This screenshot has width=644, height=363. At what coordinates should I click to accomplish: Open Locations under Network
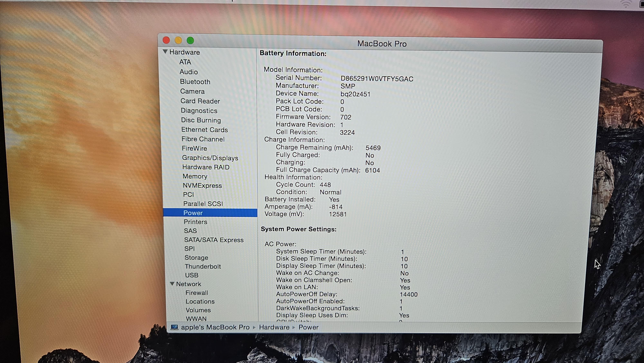pos(200,301)
